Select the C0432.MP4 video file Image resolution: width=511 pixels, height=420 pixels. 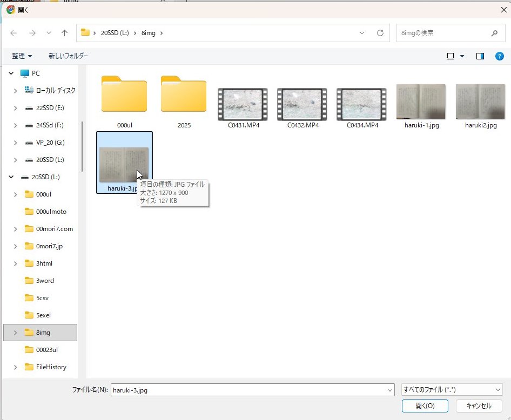pyautogui.click(x=302, y=105)
